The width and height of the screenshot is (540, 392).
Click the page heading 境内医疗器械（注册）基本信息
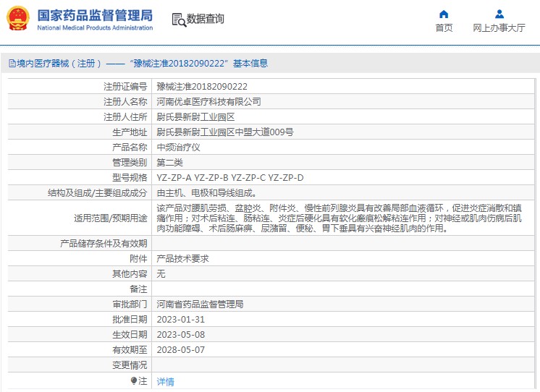(x=138, y=64)
